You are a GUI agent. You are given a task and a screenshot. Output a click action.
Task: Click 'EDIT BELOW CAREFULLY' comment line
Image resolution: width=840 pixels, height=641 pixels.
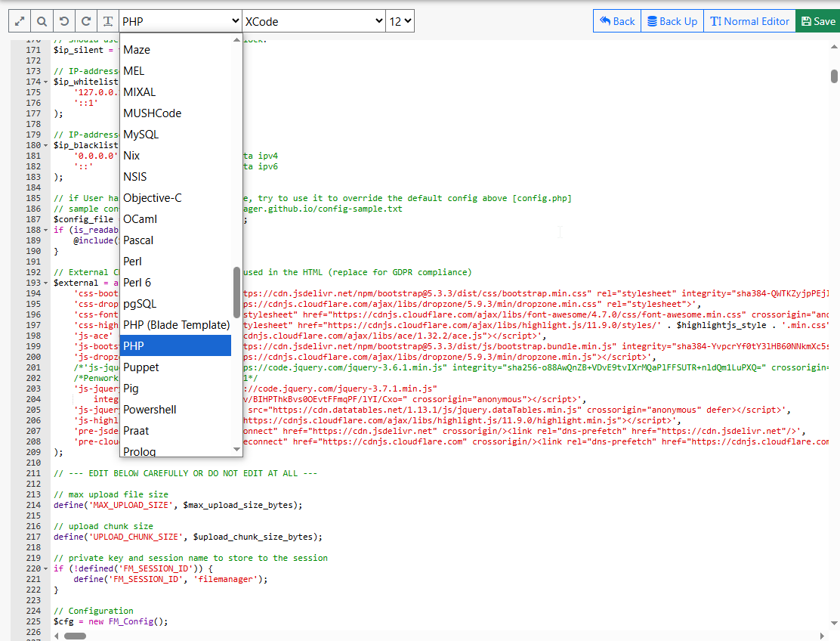[185, 473]
